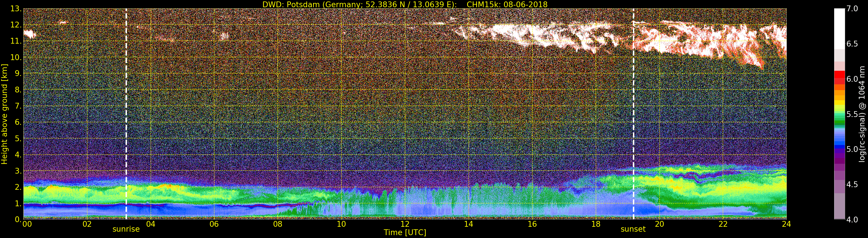868x238 pixels.
Task: Click the time tick label '20'
Action: pos(659,224)
